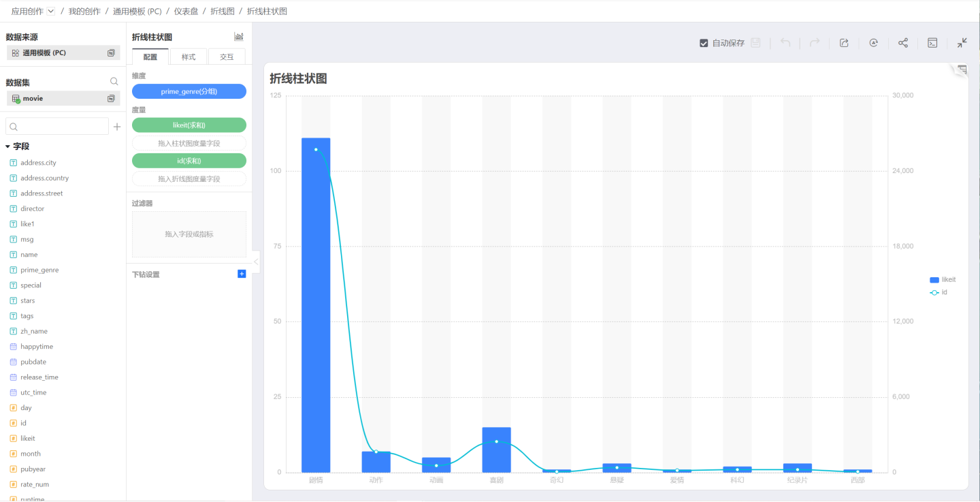Open the 应用创作 dropdown arrow

pos(51,11)
